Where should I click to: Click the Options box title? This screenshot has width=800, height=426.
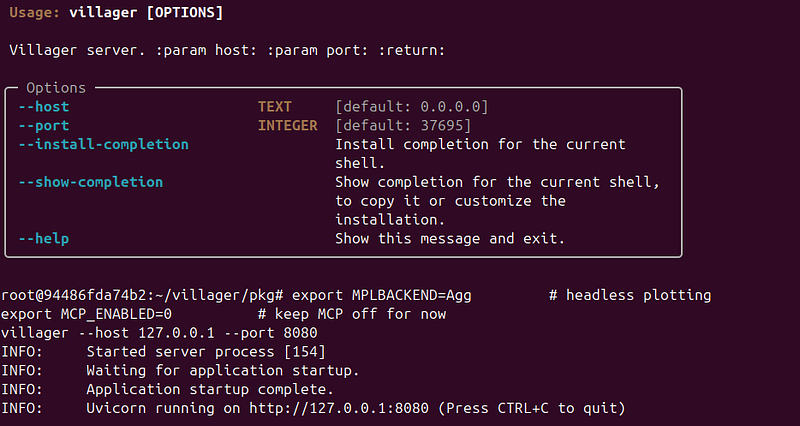pos(56,88)
